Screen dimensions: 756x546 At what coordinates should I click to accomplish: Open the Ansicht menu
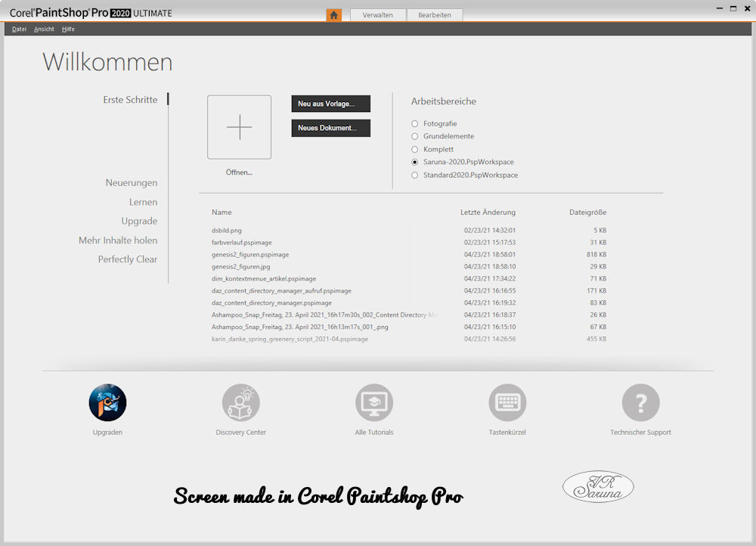[44, 29]
